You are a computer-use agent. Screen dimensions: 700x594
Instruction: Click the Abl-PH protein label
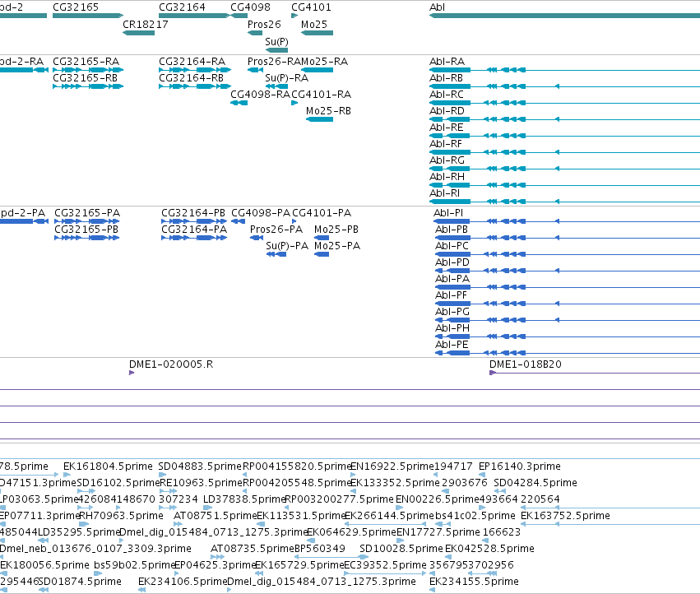[452, 329]
